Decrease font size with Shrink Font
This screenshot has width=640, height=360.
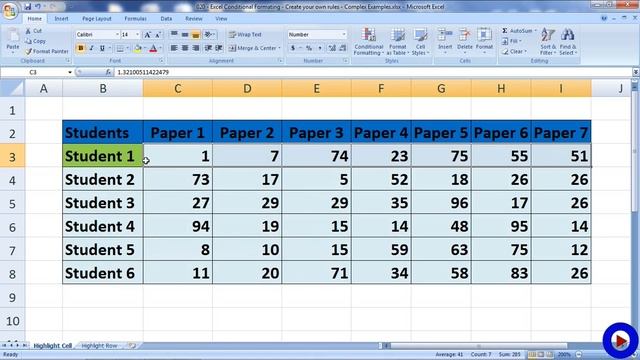click(158, 35)
